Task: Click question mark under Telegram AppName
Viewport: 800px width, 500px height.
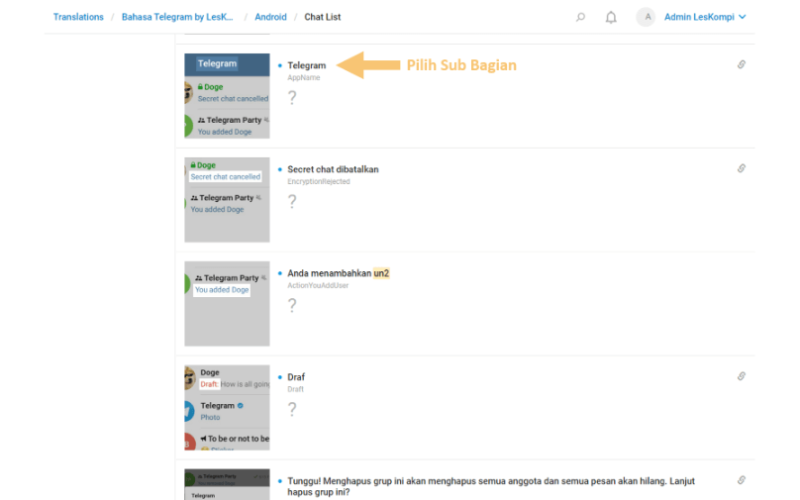Action: tap(292, 97)
